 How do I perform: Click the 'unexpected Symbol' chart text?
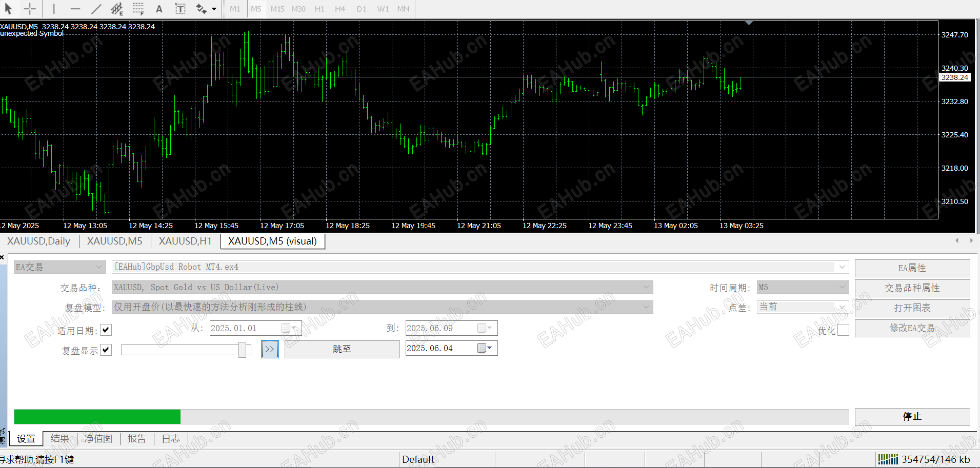click(x=32, y=33)
